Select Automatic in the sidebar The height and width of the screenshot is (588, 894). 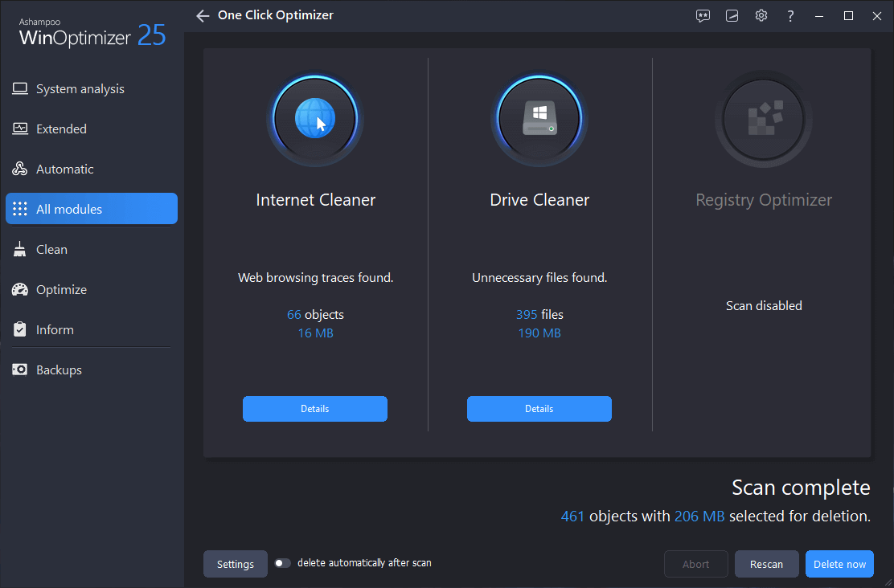point(92,169)
